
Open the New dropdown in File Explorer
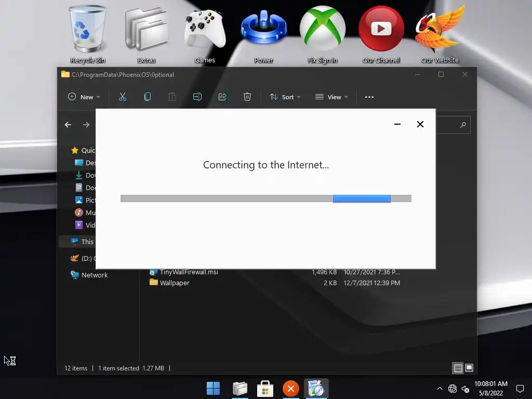[x=84, y=97]
